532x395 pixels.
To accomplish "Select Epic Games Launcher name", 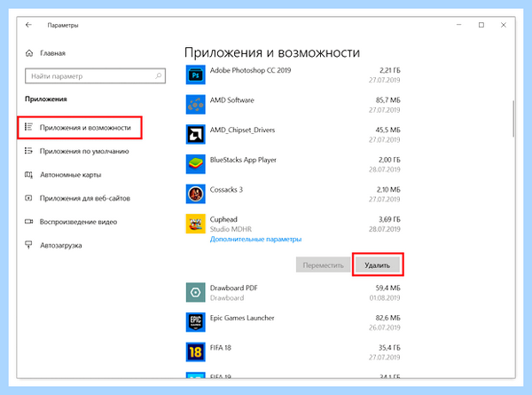I will 242,318.
